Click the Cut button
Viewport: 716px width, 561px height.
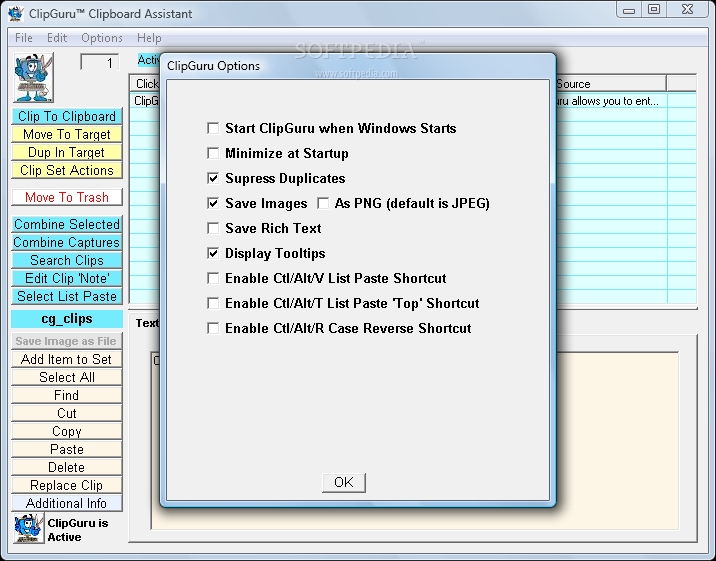click(67, 413)
